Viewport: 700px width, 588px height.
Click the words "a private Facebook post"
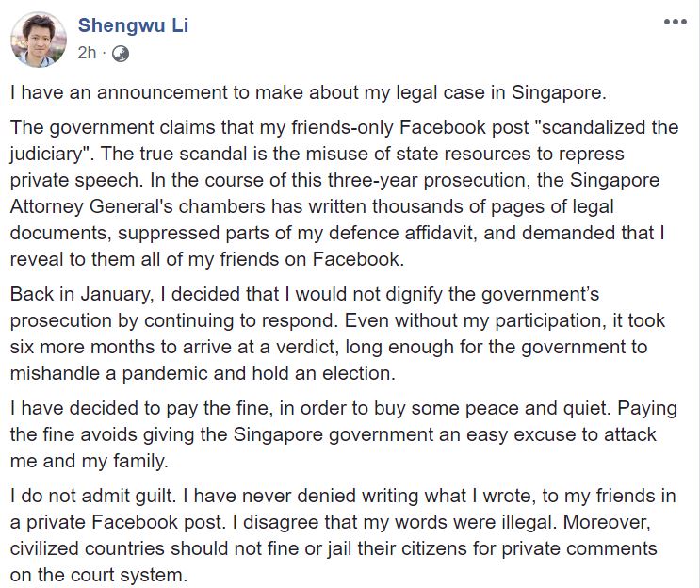pos(124,524)
